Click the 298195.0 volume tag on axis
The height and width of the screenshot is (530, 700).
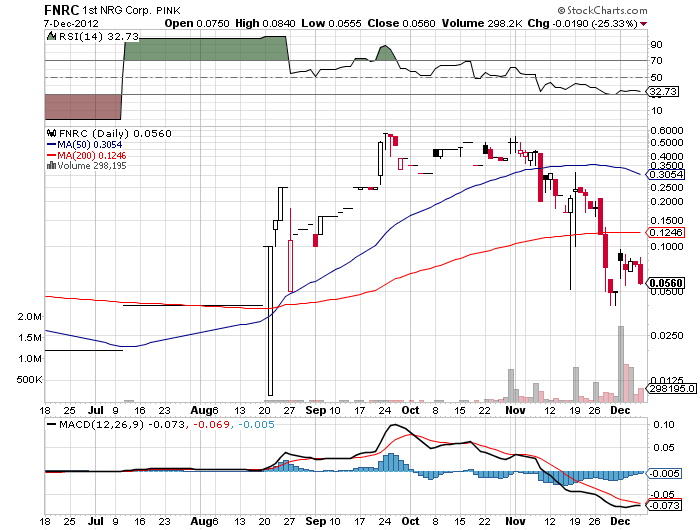coord(671,388)
